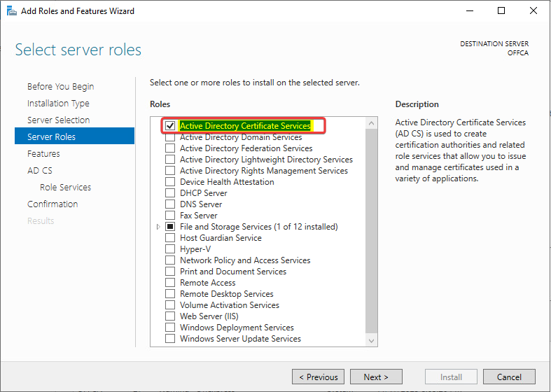
Task: Check the Hyper-V role checkbox
Action: coord(170,249)
